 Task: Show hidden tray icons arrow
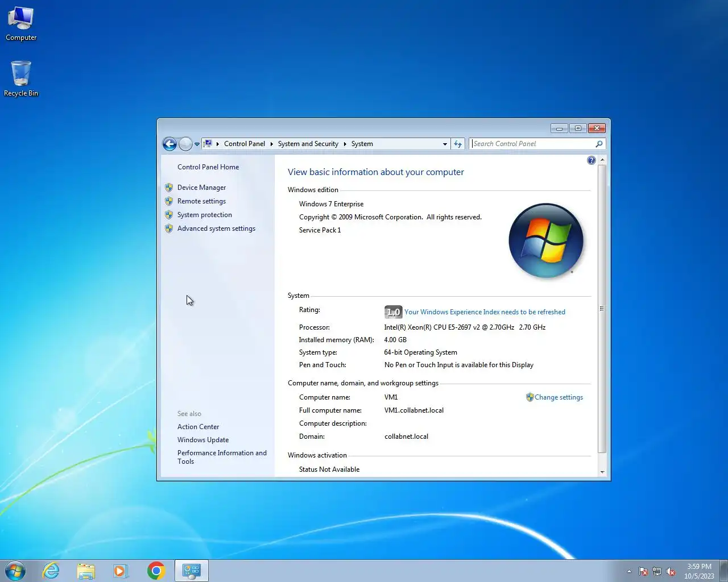629,572
